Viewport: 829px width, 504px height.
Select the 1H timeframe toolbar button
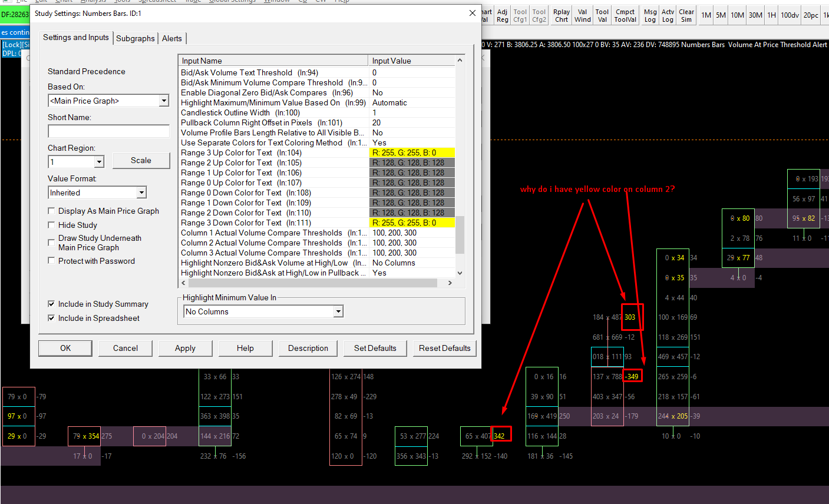coord(771,15)
